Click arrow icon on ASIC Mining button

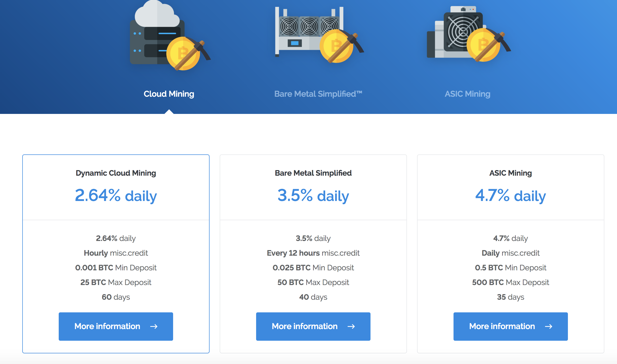(548, 327)
